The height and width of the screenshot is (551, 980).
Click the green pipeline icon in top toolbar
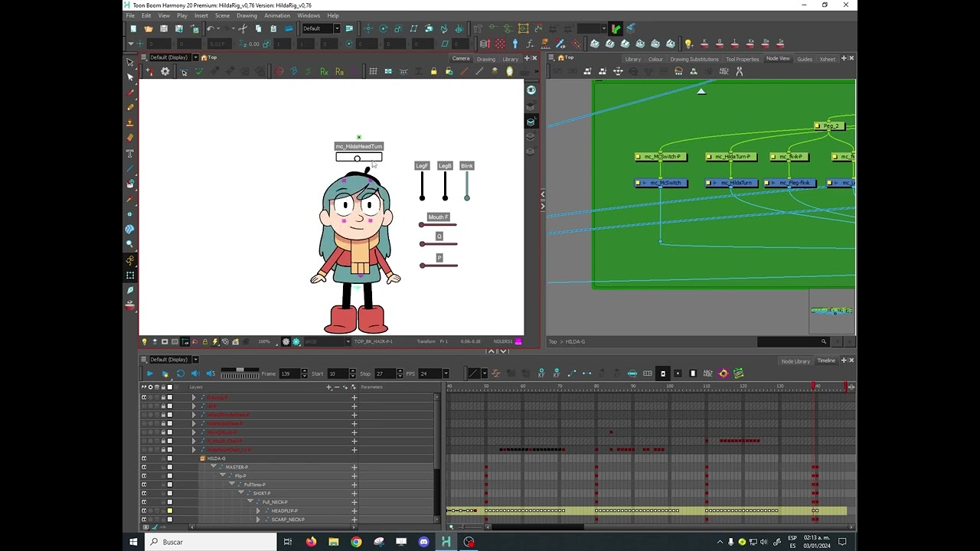point(616,29)
